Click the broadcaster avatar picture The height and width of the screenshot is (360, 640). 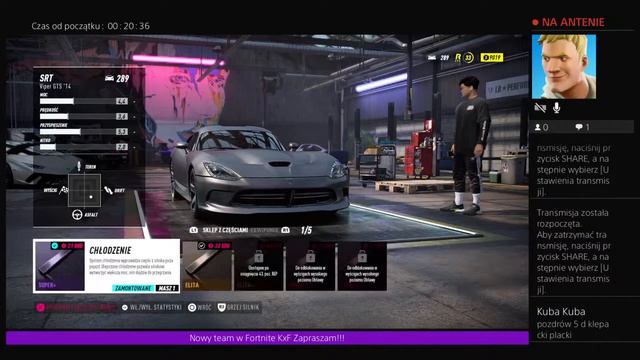(x=564, y=67)
